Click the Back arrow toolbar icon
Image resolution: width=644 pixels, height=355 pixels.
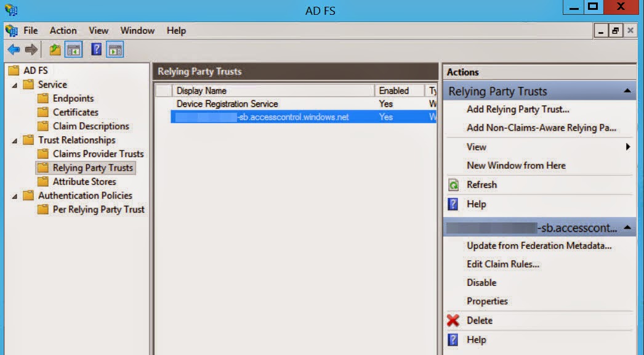(14, 50)
